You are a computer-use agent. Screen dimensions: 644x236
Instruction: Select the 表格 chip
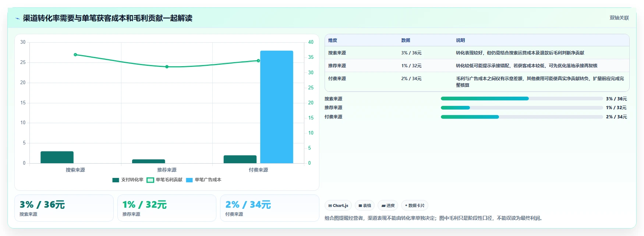click(x=365, y=205)
